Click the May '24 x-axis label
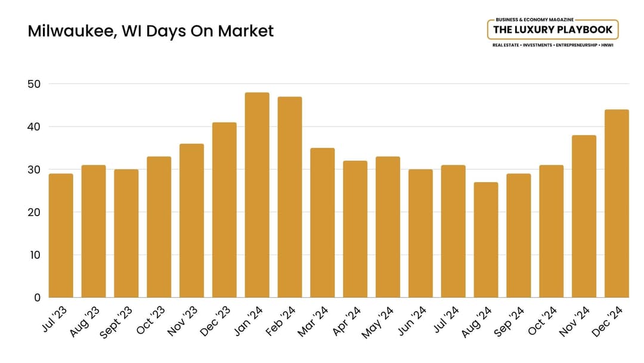This screenshot has height=363, width=644. [x=377, y=323]
